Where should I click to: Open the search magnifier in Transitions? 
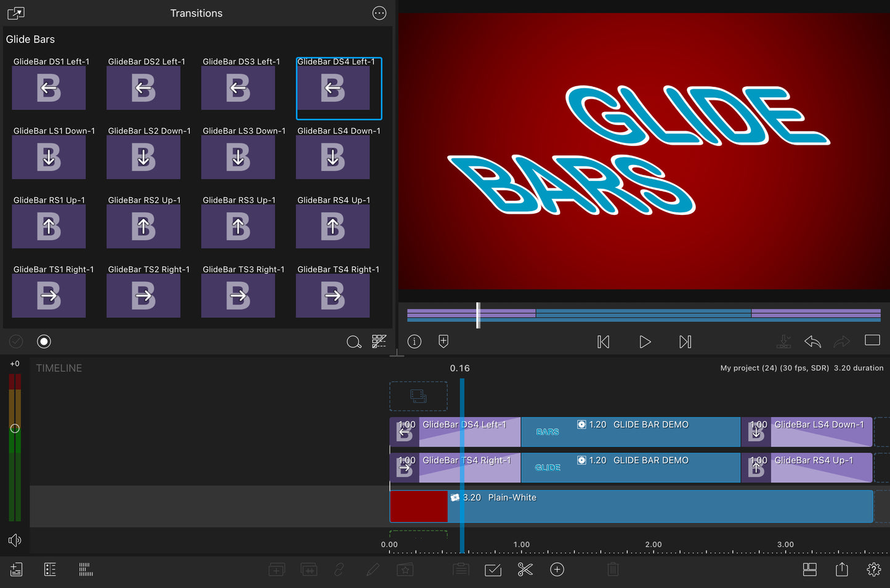[354, 342]
